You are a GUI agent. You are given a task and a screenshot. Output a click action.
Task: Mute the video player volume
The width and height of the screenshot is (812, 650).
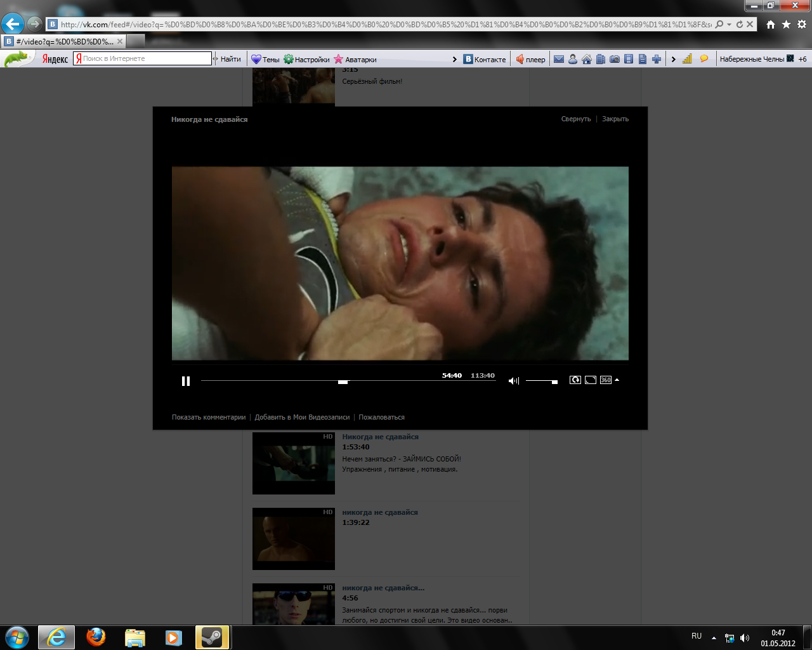(513, 381)
